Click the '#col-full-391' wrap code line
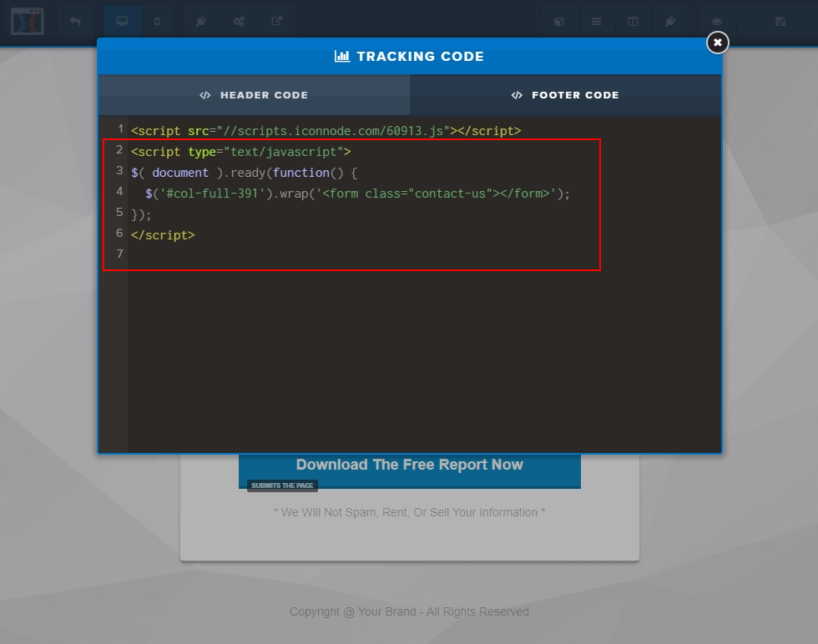The height and width of the screenshot is (644, 818). click(357, 194)
